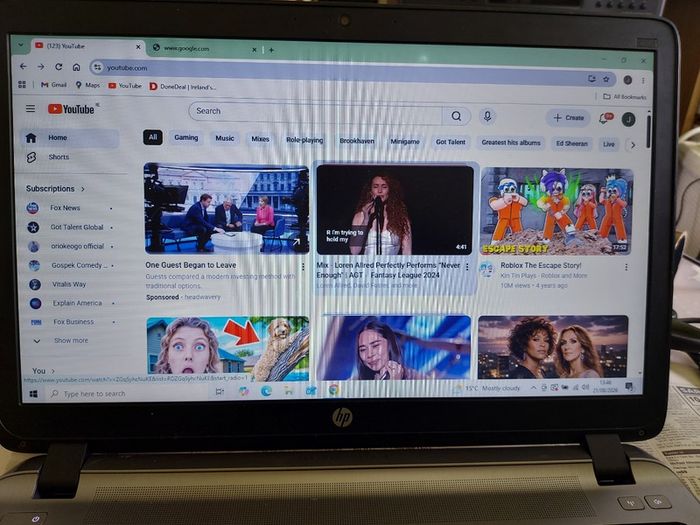The image size is (700, 525).
Task: Open All Bookmarks folder
Action: (625, 96)
